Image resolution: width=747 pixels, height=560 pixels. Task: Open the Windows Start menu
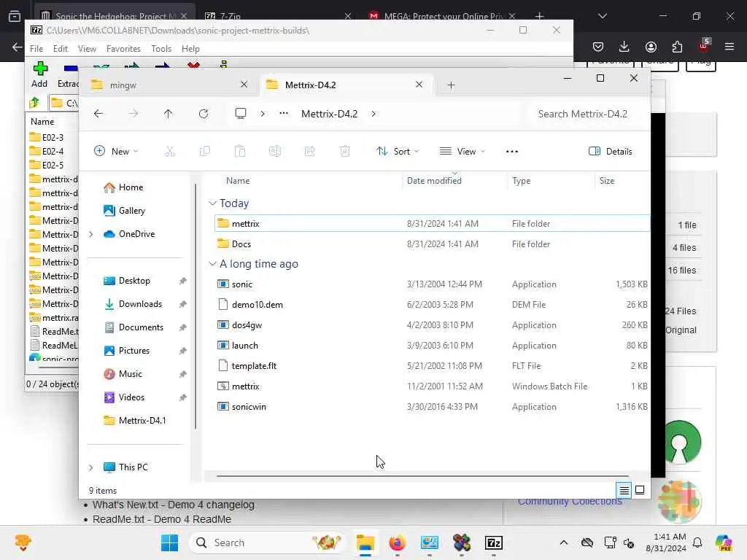(x=169, y=542)
